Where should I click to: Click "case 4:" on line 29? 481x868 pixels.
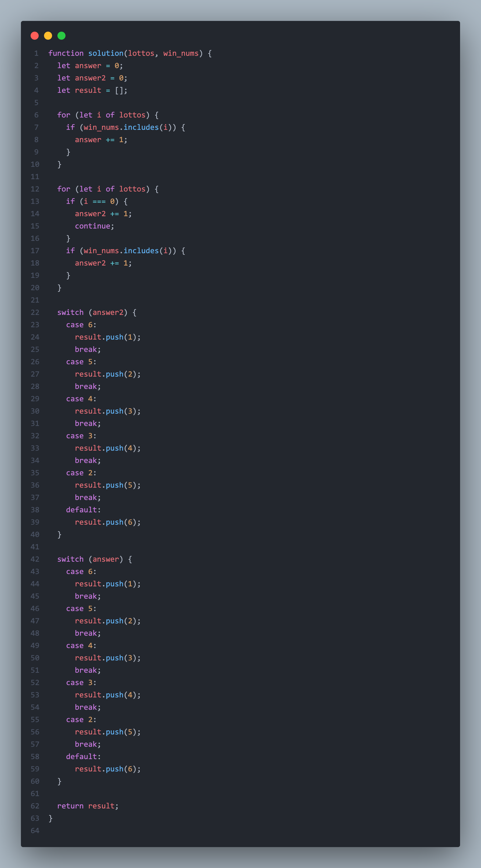(81, 399)
